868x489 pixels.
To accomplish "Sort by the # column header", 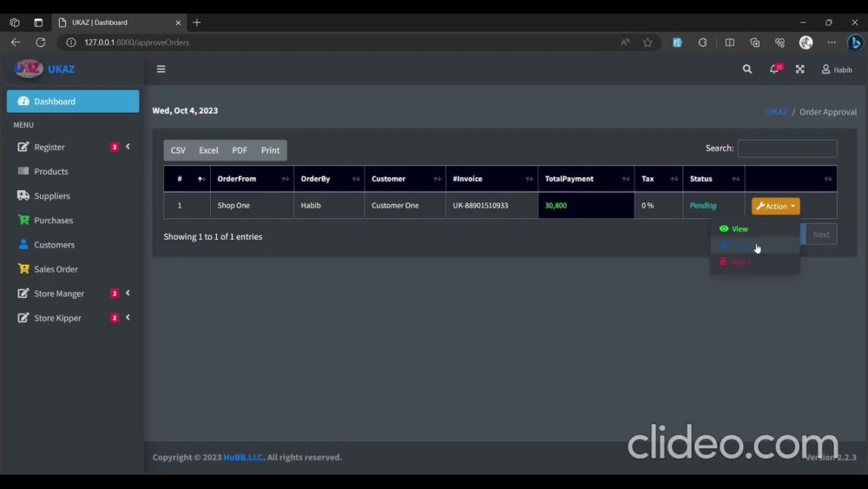I will click(x=187, y=179).
